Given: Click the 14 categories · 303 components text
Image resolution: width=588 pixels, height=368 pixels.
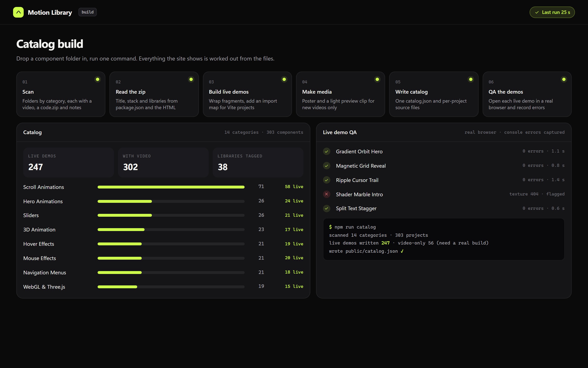Looking at the screenshot, I should [264, 132].
